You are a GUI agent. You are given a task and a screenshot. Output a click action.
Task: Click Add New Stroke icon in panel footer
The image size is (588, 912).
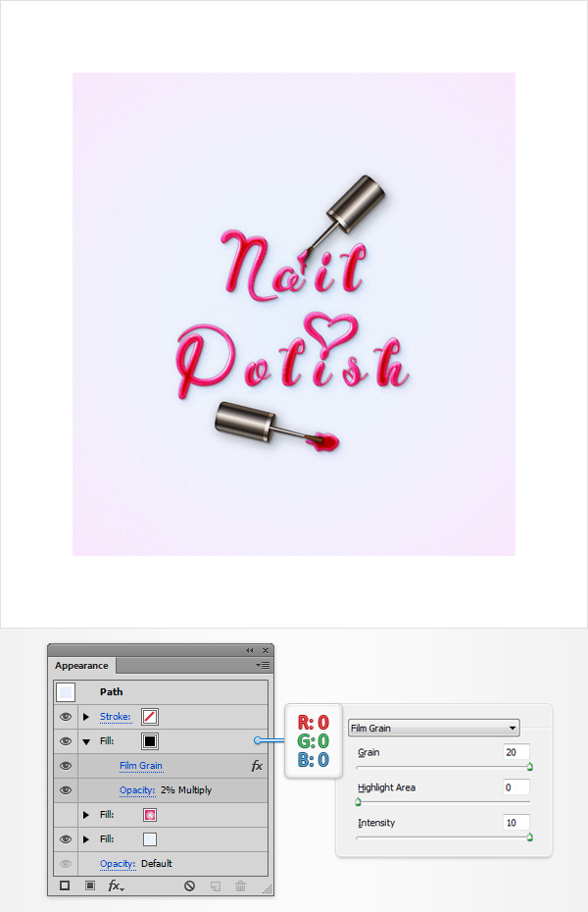tap(65, 886)
